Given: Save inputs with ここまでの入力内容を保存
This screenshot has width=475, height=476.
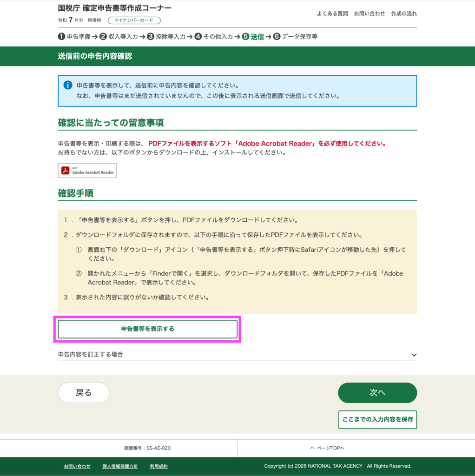Looking at the screenshot, I should (x=377, y=419).
